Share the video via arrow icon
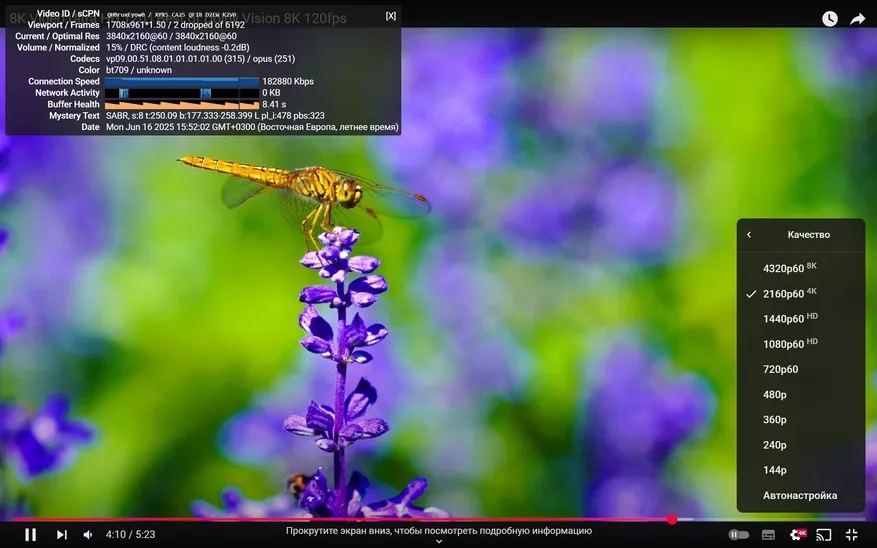877x548 pixels. pos(857,19)
